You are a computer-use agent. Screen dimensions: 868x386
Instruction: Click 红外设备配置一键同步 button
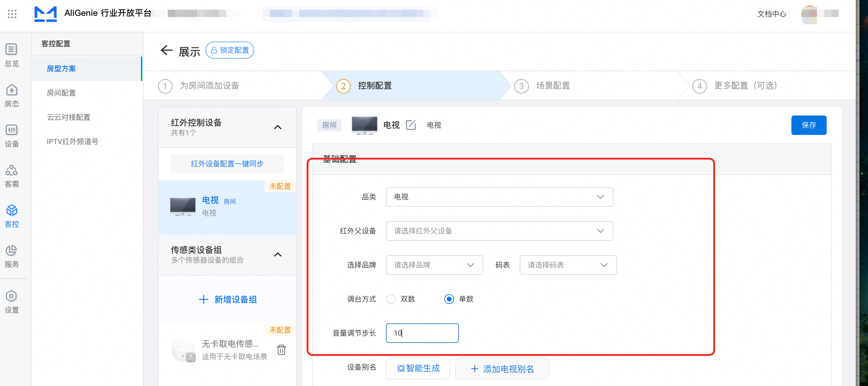click(227, 164)
